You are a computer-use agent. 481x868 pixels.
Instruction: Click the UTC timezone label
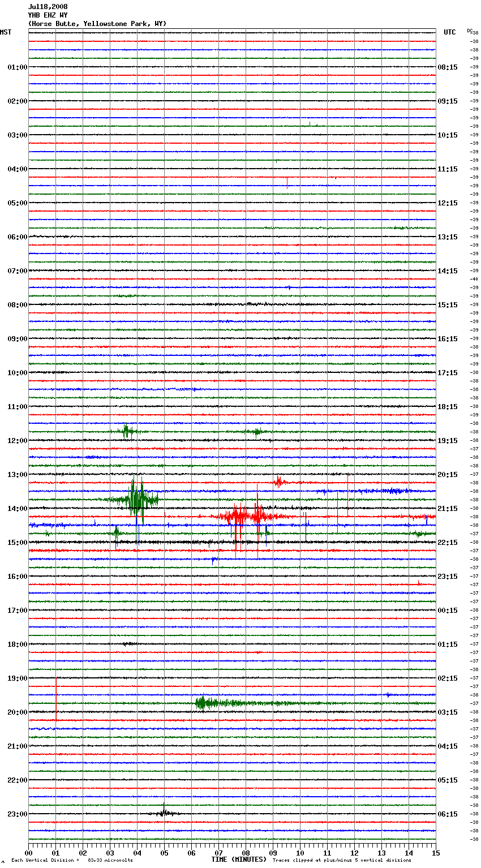click(x=450, y=32)
